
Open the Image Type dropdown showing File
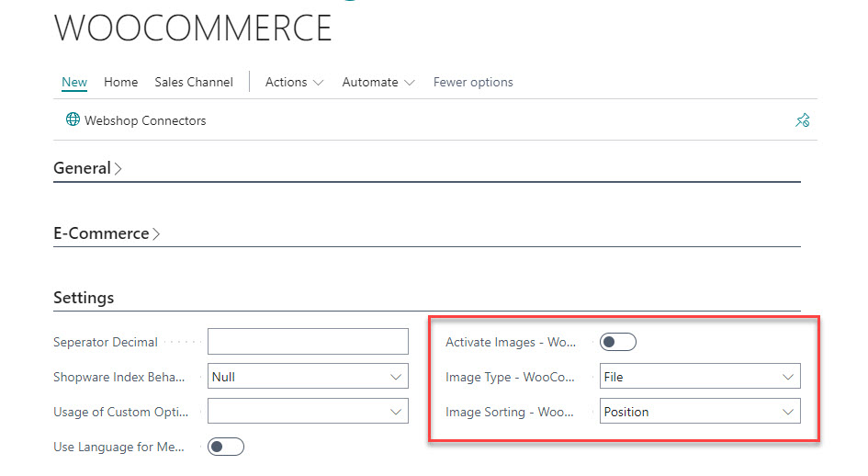point(700,377)
